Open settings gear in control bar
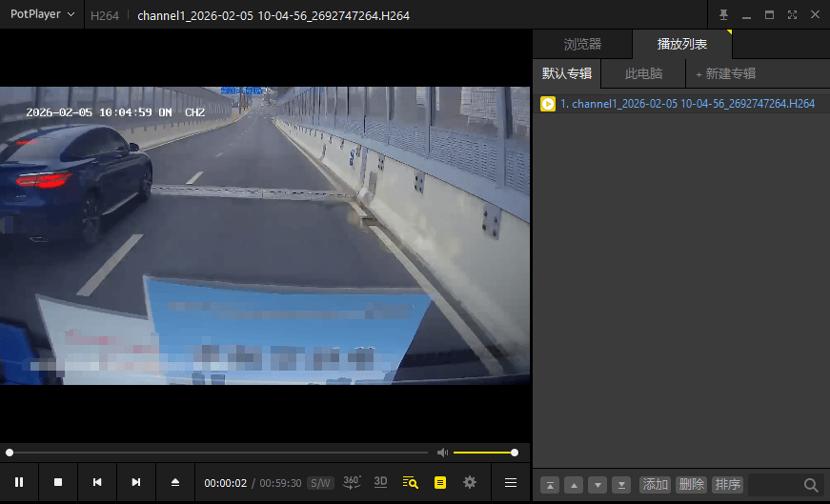 click(x=470, y=482)
